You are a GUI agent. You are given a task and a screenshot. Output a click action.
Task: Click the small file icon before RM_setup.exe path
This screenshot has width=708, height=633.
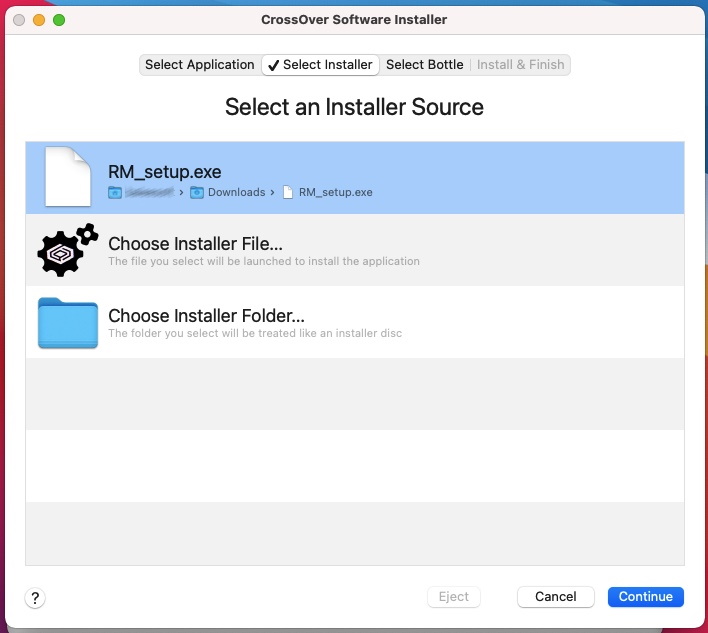(x=288, y=192)
